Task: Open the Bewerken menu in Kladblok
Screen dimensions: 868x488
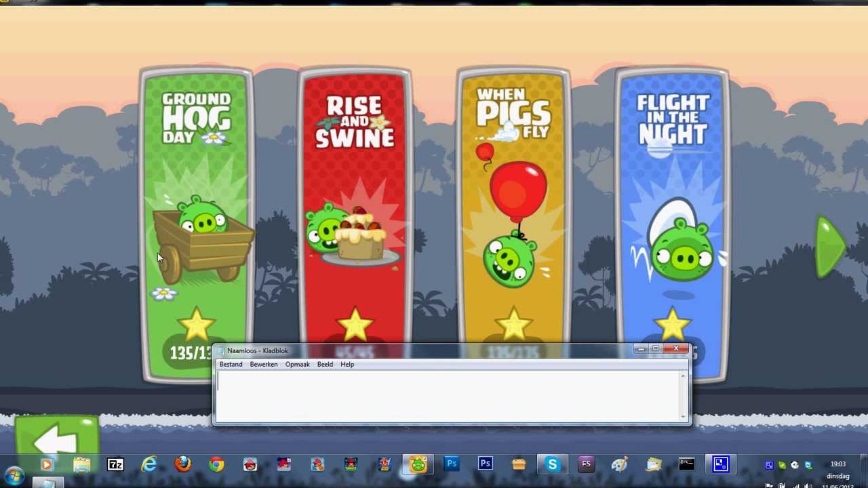Action: (263, 365)
